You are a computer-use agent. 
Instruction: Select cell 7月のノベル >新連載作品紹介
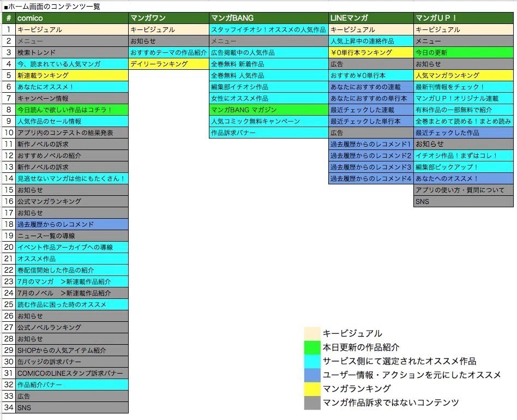pyautogui.click(x=72, y=293)
